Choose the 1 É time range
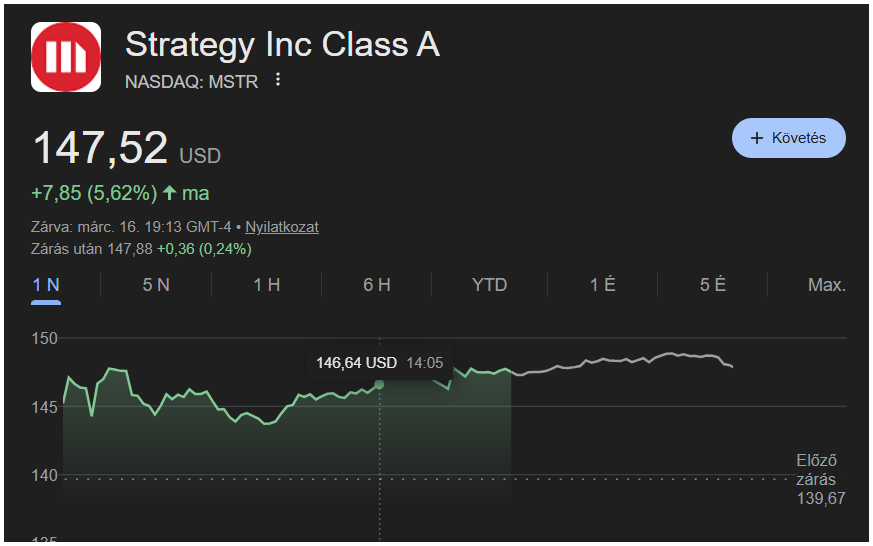This screenshot has width=873, height=546. 602,285
